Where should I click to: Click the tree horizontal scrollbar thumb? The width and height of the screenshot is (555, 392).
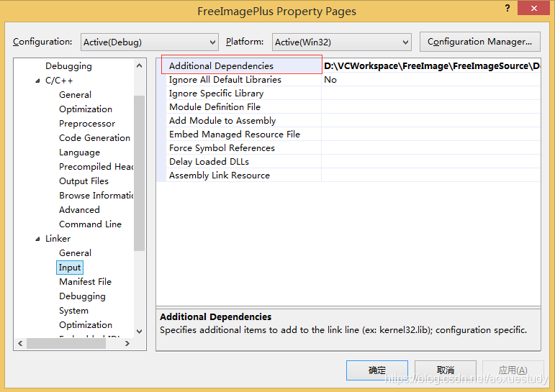tap(66, 343)
